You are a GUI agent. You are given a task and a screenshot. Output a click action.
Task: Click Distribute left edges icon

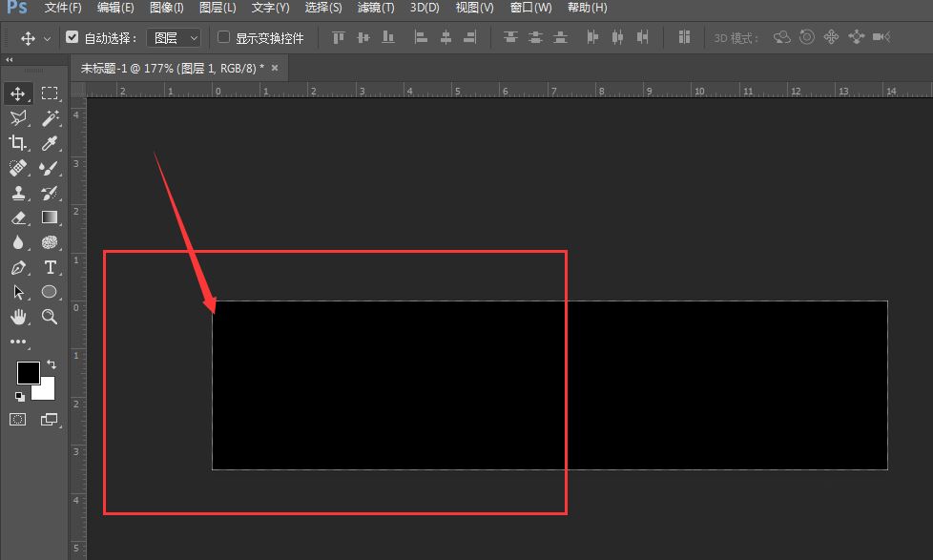point(592,37)
